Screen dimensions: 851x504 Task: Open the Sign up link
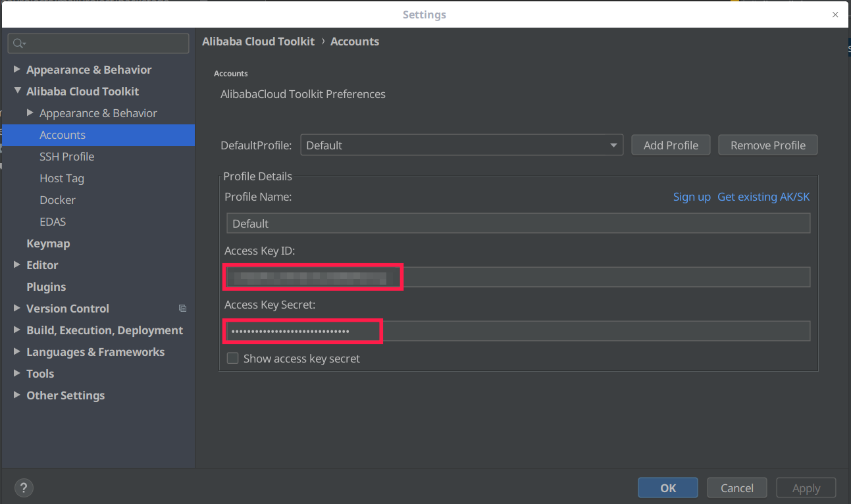pos(692,197)
